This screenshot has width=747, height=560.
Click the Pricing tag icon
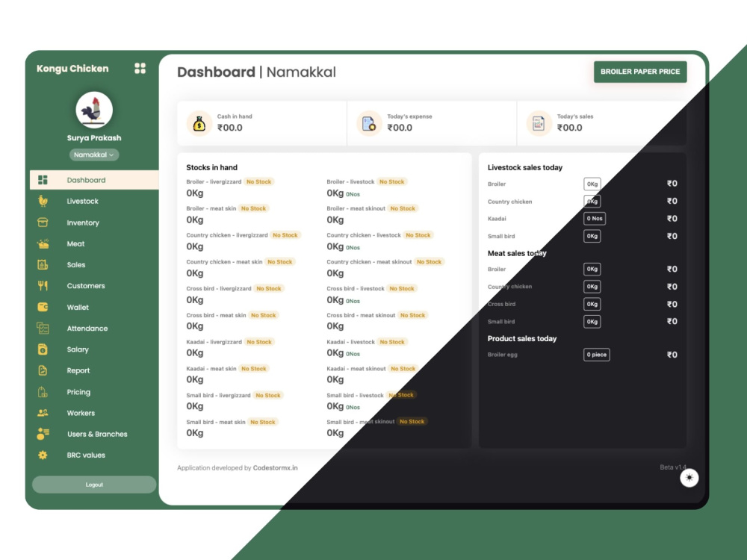43,392
